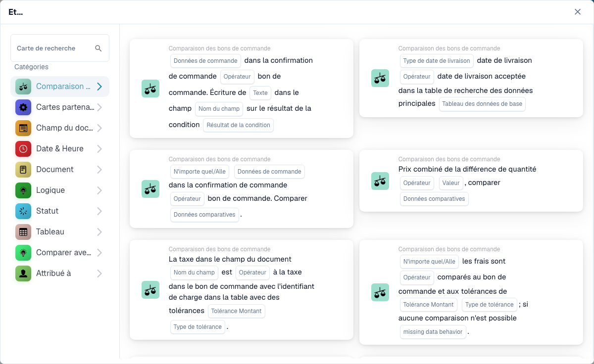Click the Tableau grid icon

[x=23, y=232]
